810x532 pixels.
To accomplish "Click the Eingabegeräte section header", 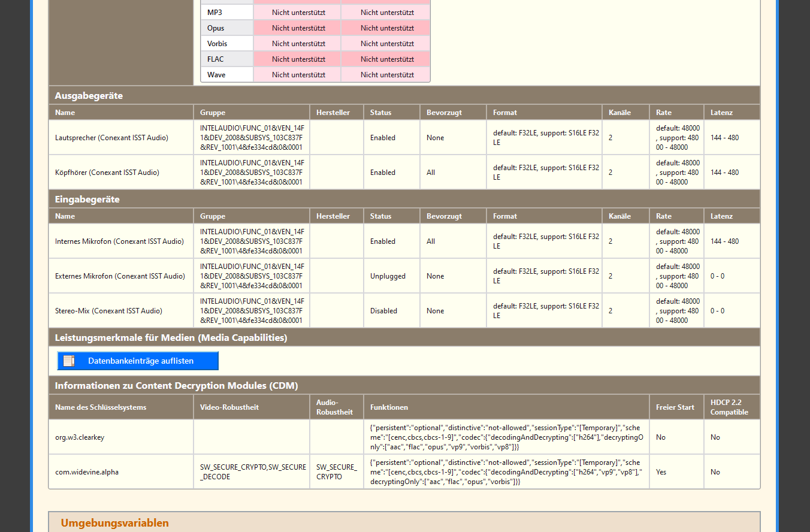I will pyautogui.click(x=87, y=199).
